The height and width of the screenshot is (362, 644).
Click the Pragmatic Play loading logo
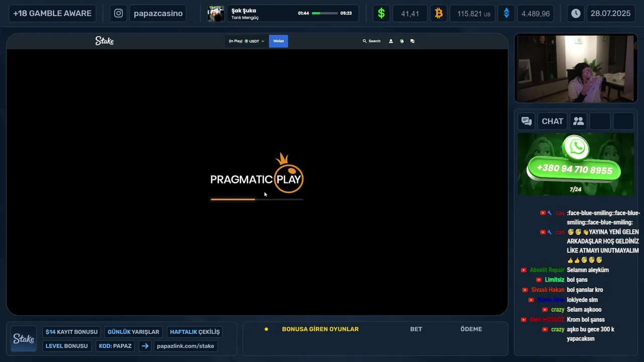[257, 174]
